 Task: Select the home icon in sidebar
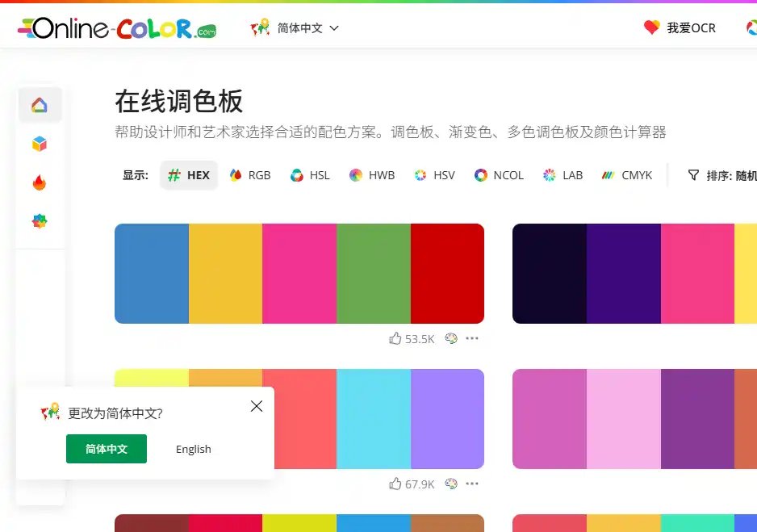pos(40,105)
